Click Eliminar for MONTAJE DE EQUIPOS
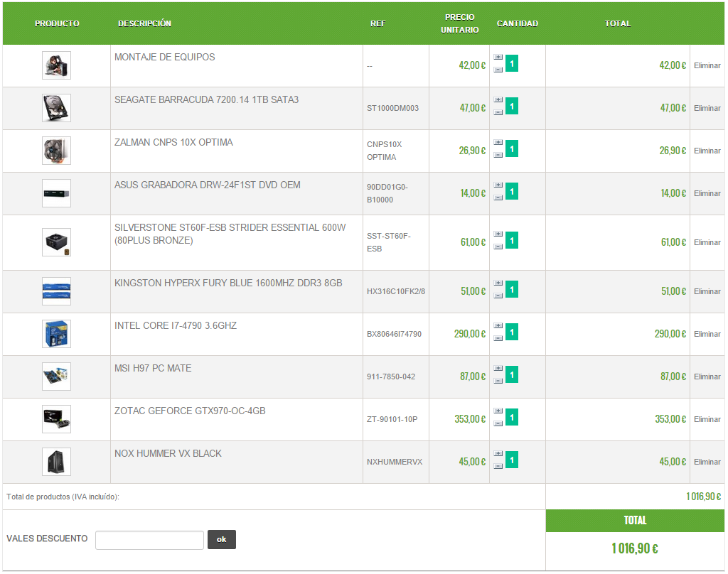Screen dimensions: 728x574 (707, 66)
